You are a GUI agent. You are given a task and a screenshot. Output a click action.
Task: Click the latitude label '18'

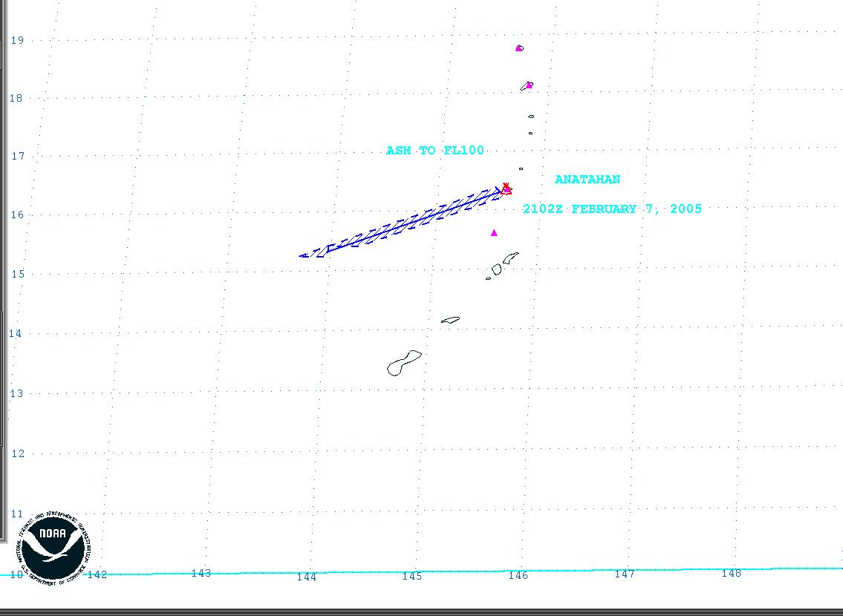pos(16,98)
